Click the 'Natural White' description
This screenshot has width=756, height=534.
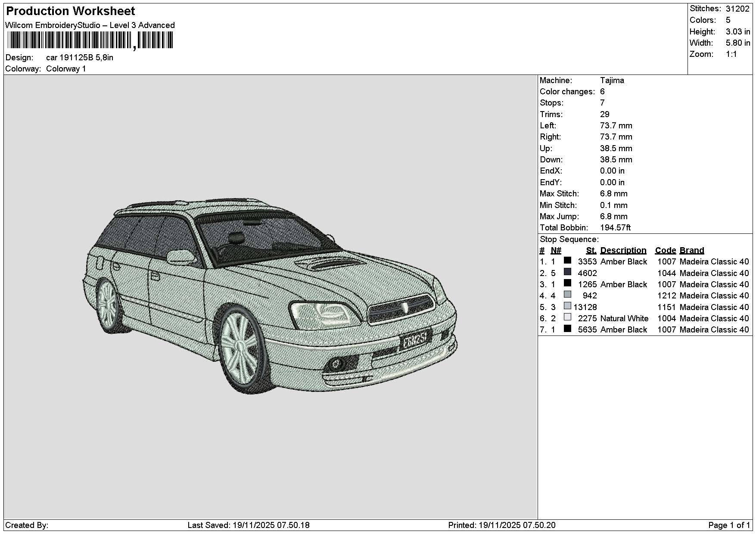point(624,319)
